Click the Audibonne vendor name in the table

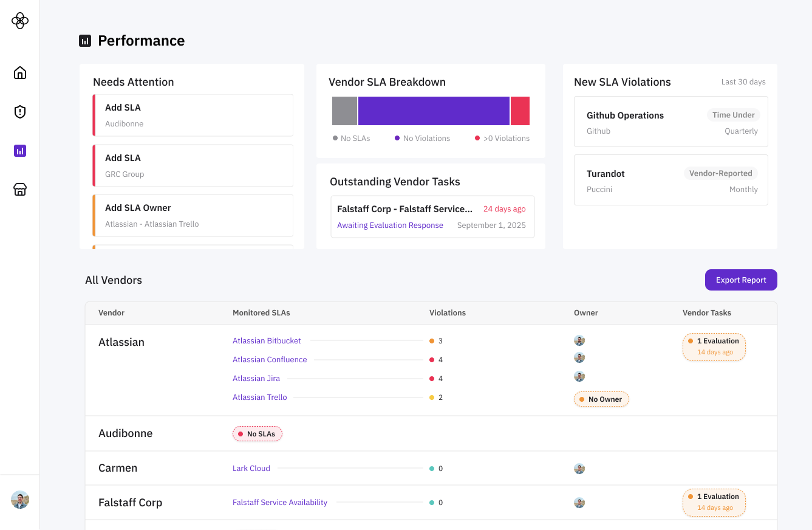126,433
